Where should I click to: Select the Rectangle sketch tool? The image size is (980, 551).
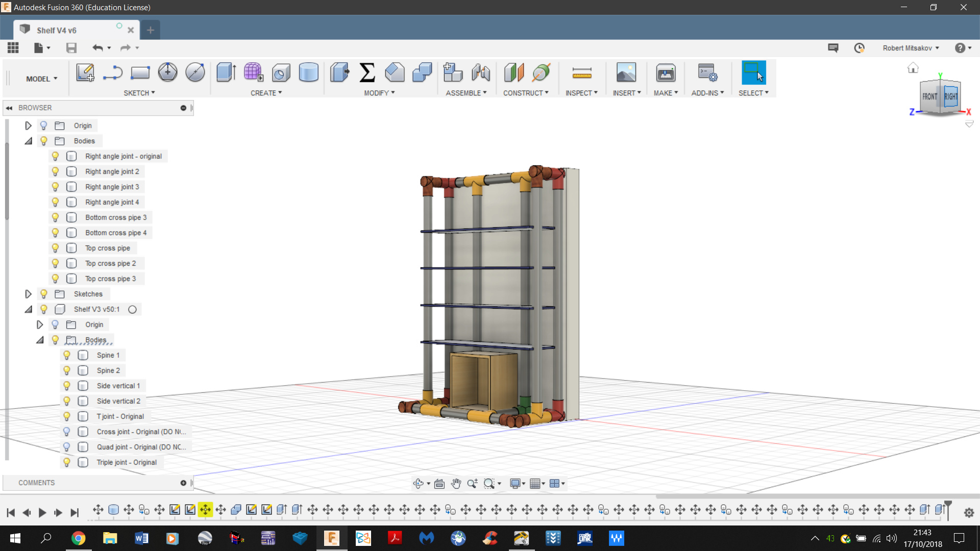point(140,72)
